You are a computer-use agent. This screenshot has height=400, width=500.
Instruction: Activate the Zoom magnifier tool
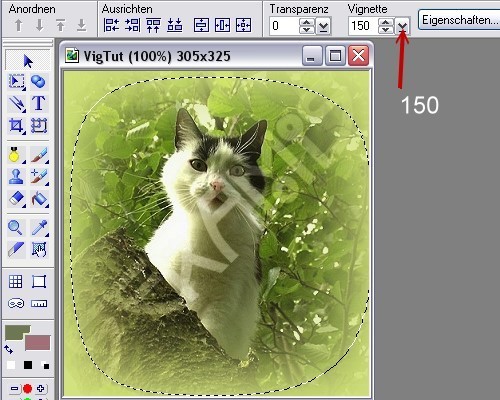click(16, 227)
